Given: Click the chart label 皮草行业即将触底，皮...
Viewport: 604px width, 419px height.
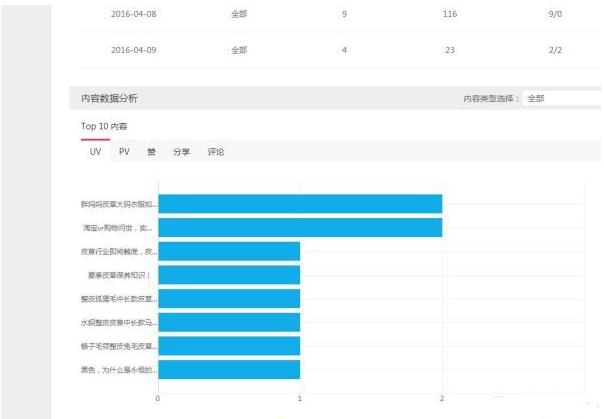Looking at the screenshot, I should pos(119,251).
